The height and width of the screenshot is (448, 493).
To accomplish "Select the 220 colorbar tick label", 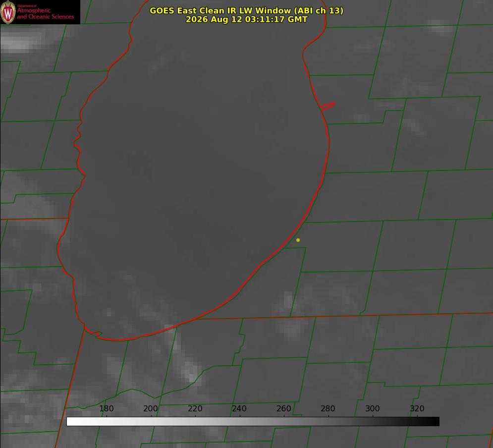I will pyautogui.click(x=195, y=408).
